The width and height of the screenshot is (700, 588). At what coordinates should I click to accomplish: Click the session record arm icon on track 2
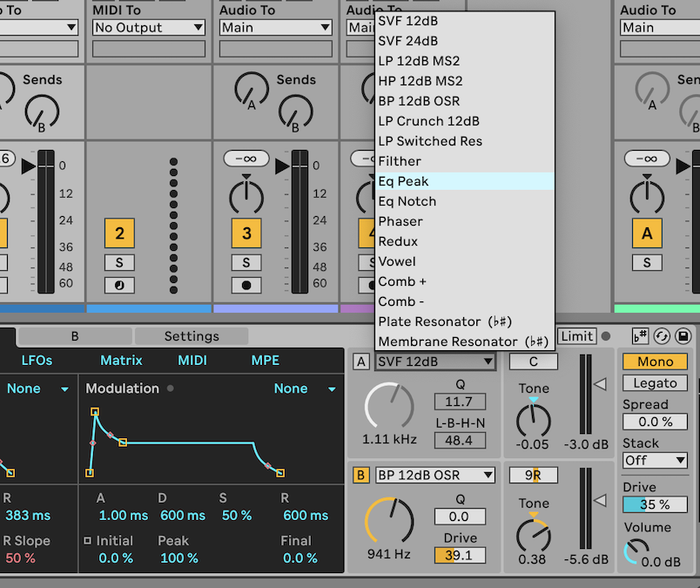[x=118, y=284]
